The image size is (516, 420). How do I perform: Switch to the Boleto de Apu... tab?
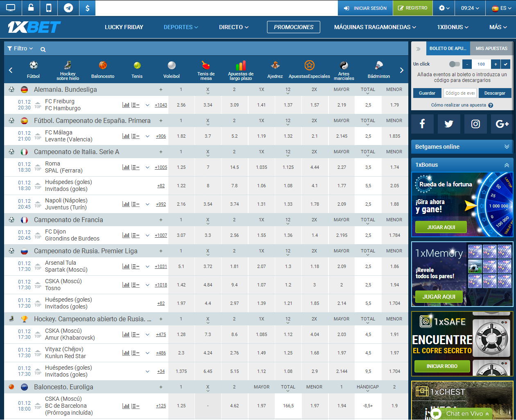point(448,48)
